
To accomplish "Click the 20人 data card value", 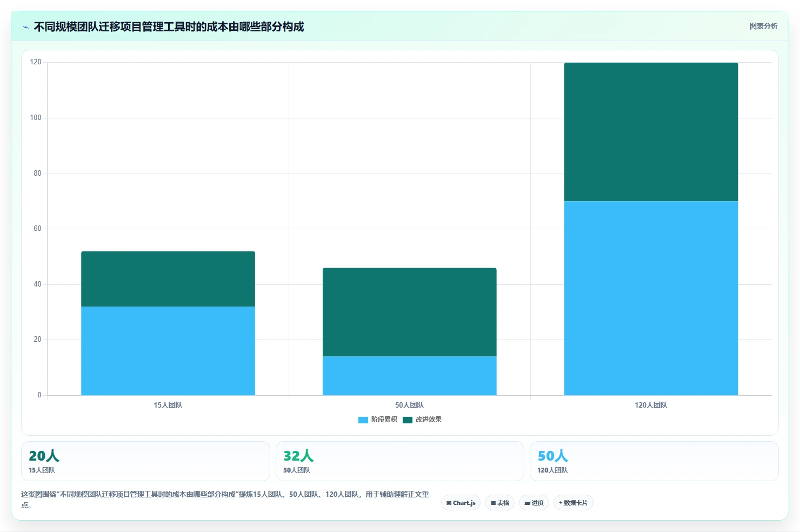I will (x=44, y=456).
